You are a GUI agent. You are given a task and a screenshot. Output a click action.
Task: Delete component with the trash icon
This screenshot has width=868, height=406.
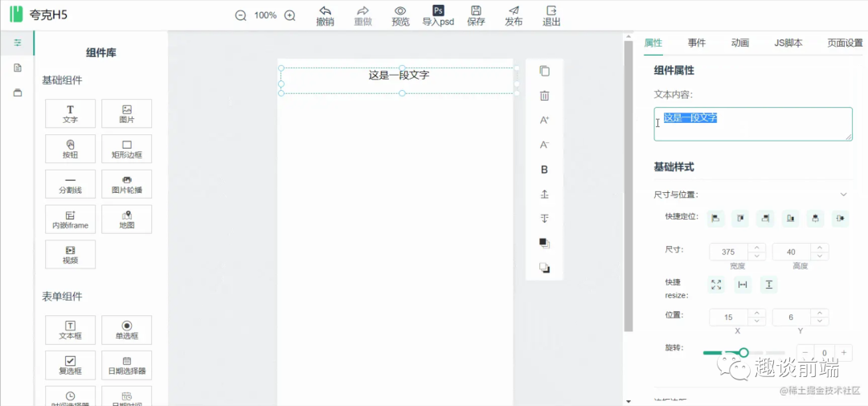pos(544,96)
